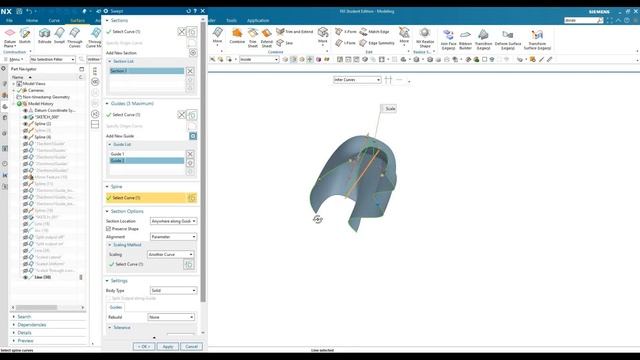Viewport: 640px width, 360px height.
Task: Select Line (30) in Part Navigator
Action: click(x=43, y=277)
